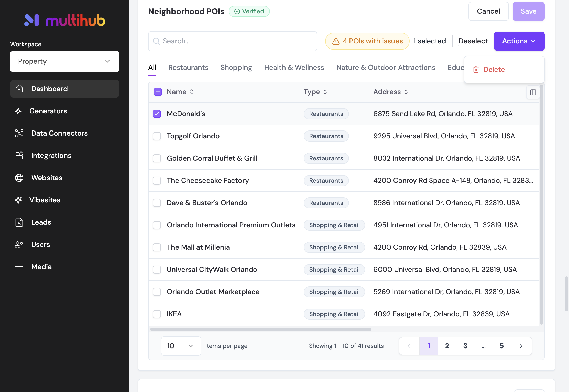The width and height of the screenshot is (569, 392).
Task: Click the Type column sort arrows
Action: [x=325, y=92]
